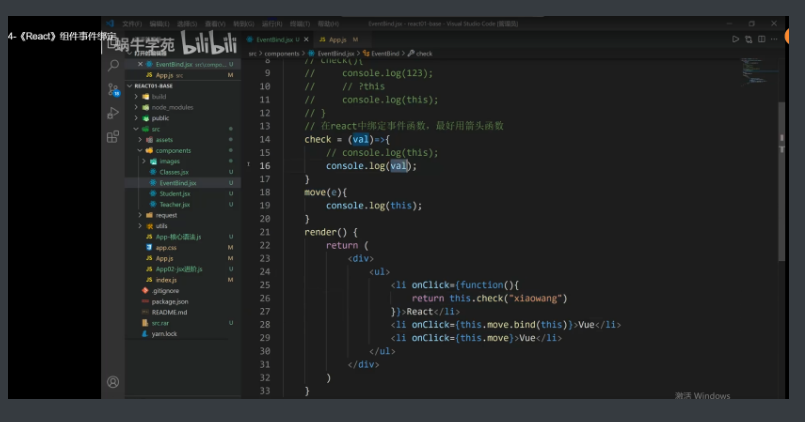The height and width of the screenshot is (422, 805).
Task: Click the VS Code logo in title bar
Action: (x=110, y=24)
